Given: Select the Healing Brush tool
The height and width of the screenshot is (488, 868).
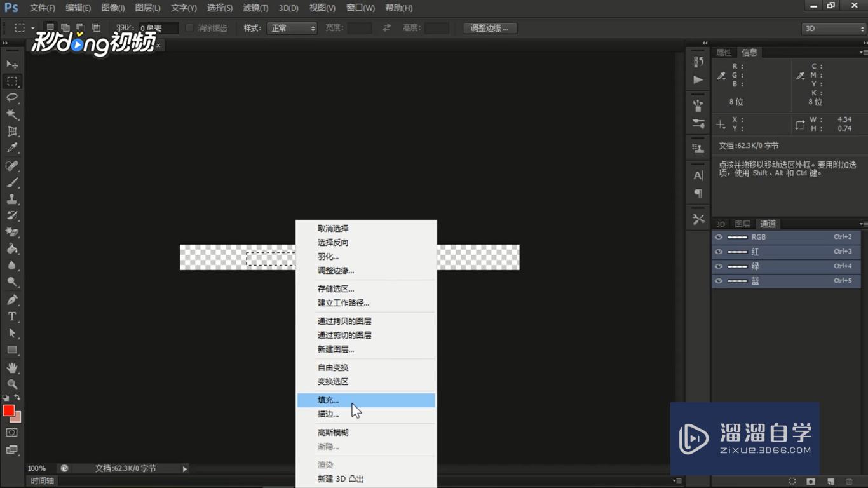Looking at the screenshot, I should coord(12,166).
